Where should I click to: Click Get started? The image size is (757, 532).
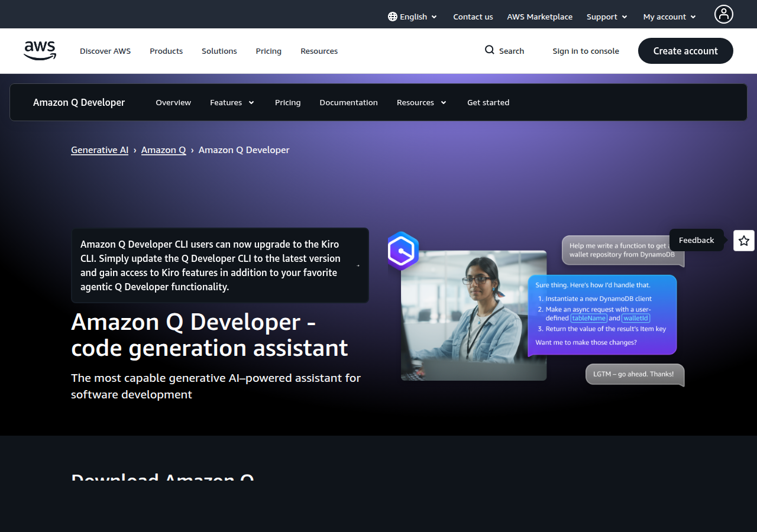(488, 102)
